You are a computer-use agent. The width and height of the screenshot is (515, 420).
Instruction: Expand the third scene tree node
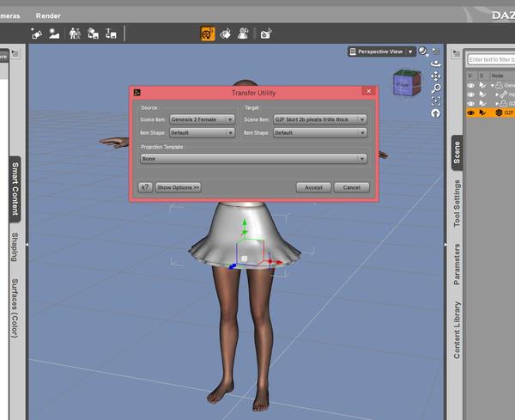497,104
